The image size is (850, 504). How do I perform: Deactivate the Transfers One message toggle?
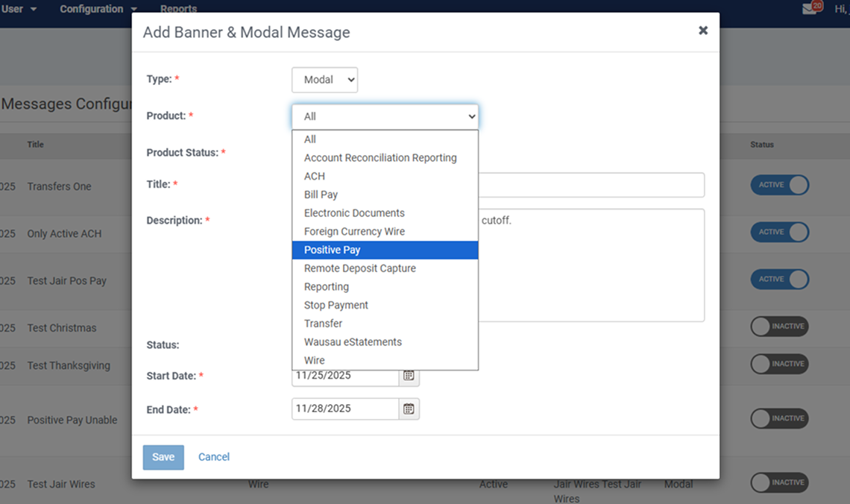pyautogui.click(x=779, y=186)
